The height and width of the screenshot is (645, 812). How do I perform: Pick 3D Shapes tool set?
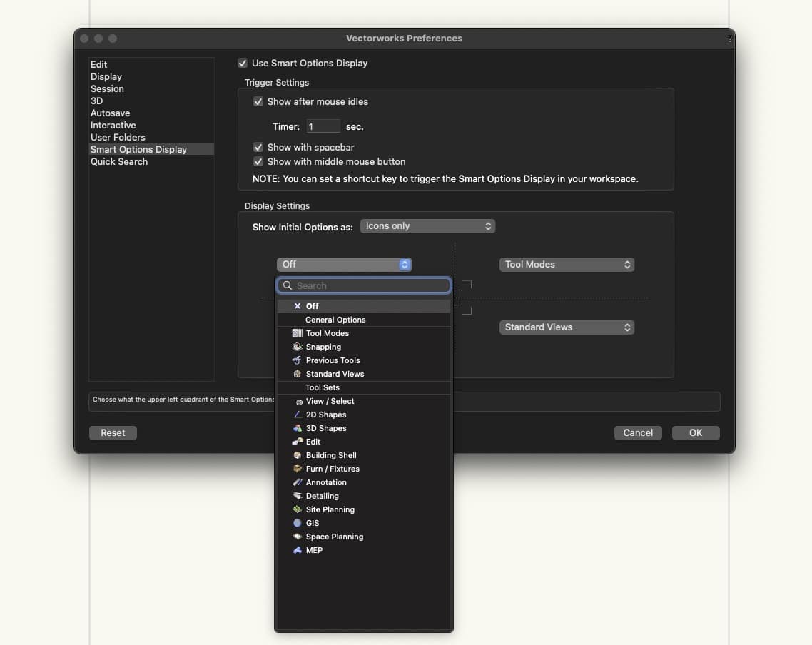(363, 428)
